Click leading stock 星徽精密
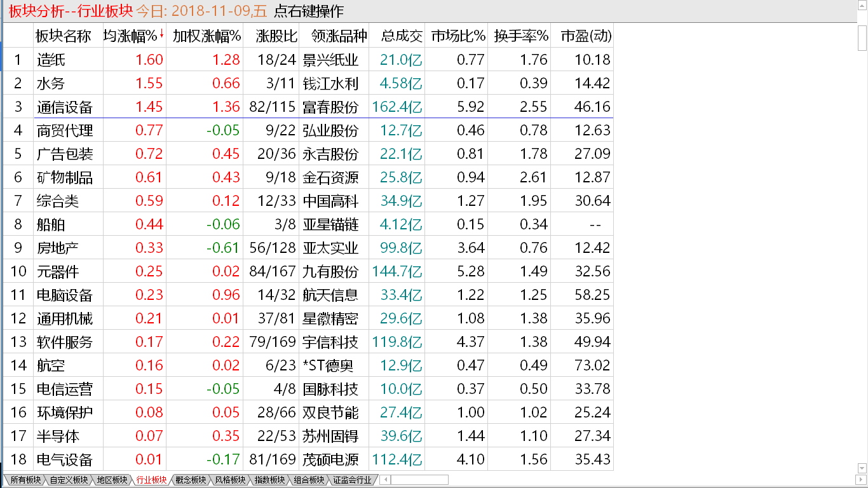This screenshot has width=868, height=488. coord(330,319)
